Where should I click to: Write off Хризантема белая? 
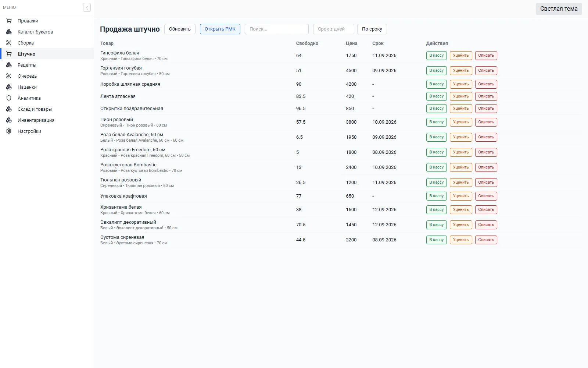point(486,210)
